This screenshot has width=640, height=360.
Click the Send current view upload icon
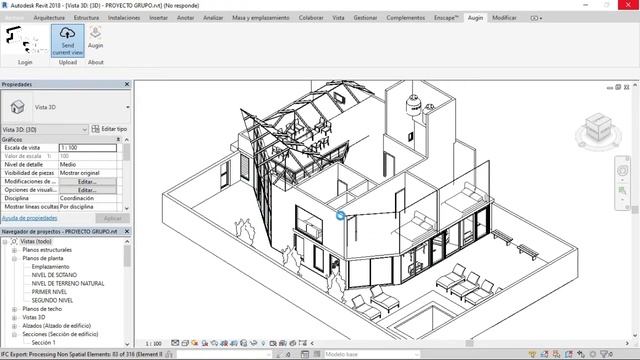[x=67, y=40]
